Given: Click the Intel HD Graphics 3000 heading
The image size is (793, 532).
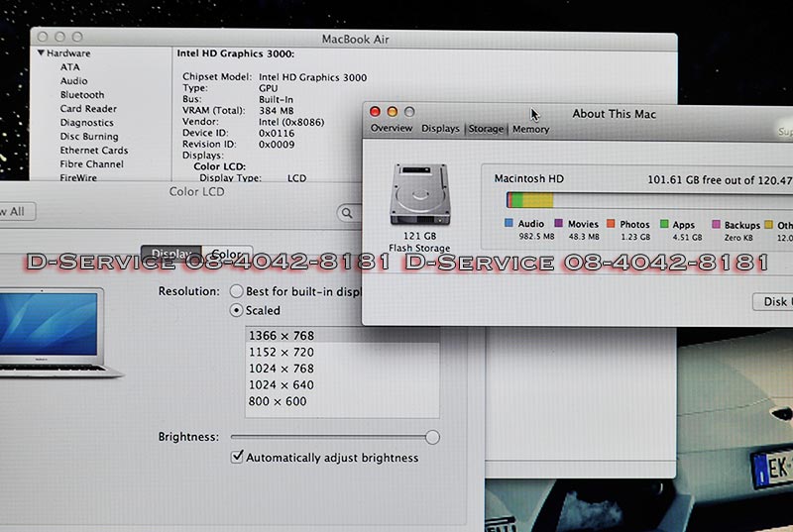Looking at the screenshot, I should [235, 53].
